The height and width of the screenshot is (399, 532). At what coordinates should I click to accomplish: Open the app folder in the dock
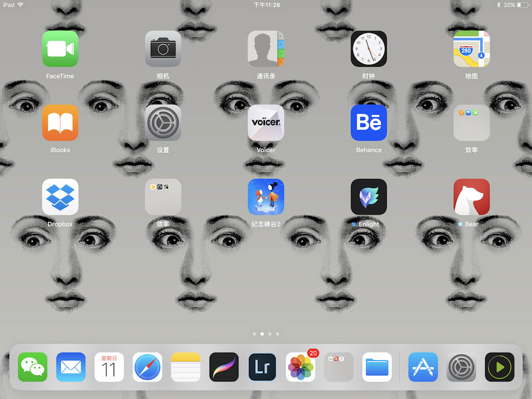[338, 367]
